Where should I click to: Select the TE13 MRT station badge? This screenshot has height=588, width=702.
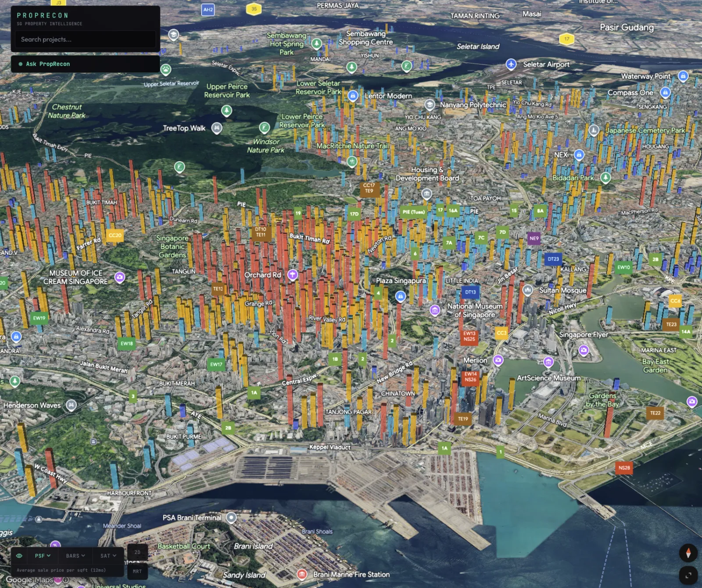(x=218, y=289)
